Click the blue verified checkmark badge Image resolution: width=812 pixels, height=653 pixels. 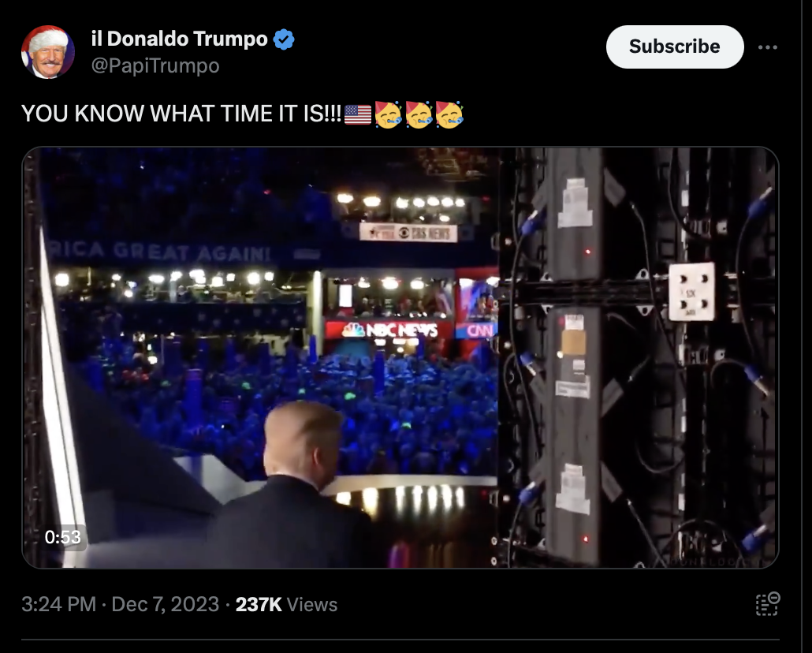click(284, 39)
